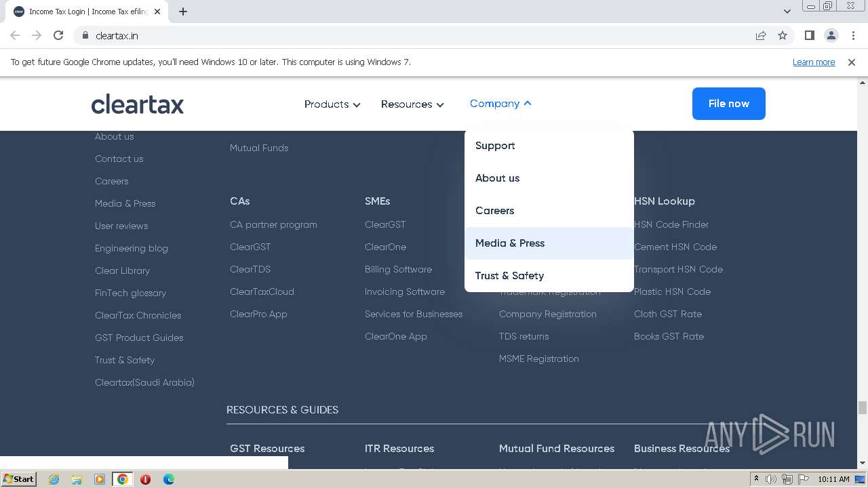
Task: Open the FinTech glossary footer link
Action: pos(131,293)
